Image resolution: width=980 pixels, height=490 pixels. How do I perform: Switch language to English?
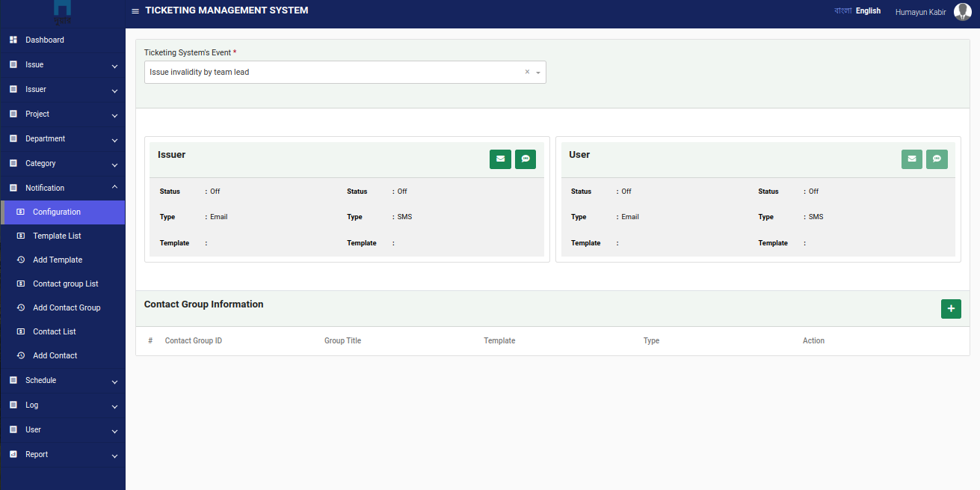tap(868, 11)
